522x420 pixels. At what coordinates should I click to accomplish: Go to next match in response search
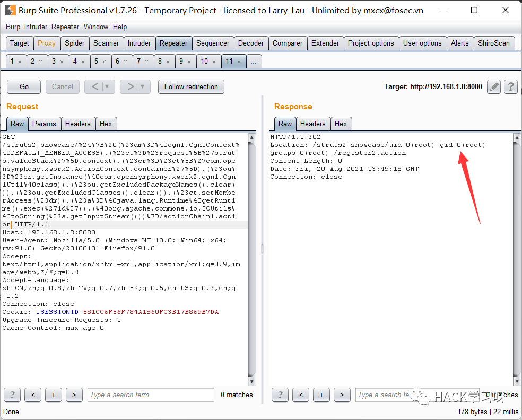click(342, 395)
